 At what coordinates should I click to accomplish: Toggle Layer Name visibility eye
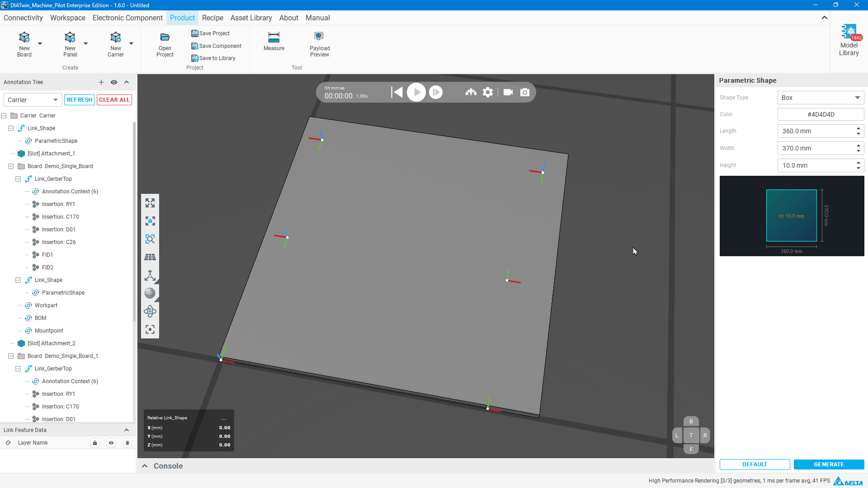click(x=111, y=443)
